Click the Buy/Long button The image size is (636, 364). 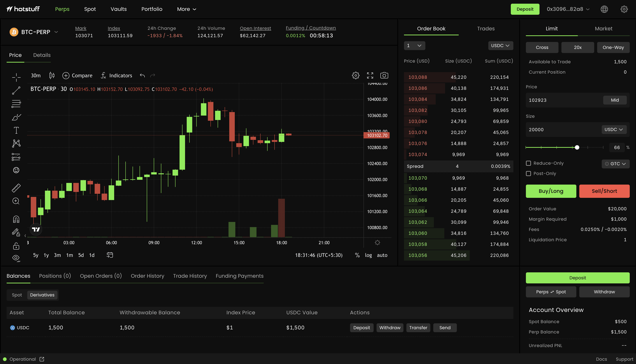click(551, 191)
